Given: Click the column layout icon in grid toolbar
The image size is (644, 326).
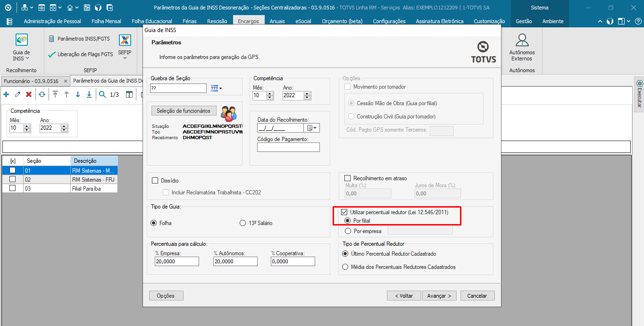Looking at the screenshot, I should pyautogui.click(x=129, y=94).
